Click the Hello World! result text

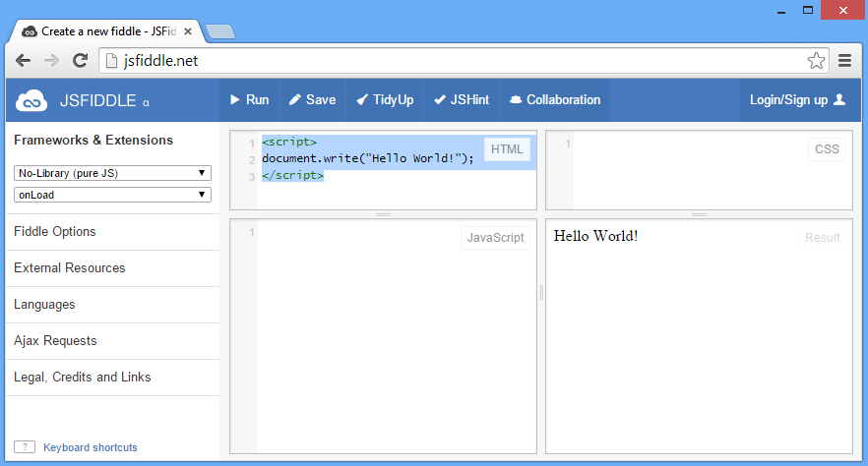[595, 236]
